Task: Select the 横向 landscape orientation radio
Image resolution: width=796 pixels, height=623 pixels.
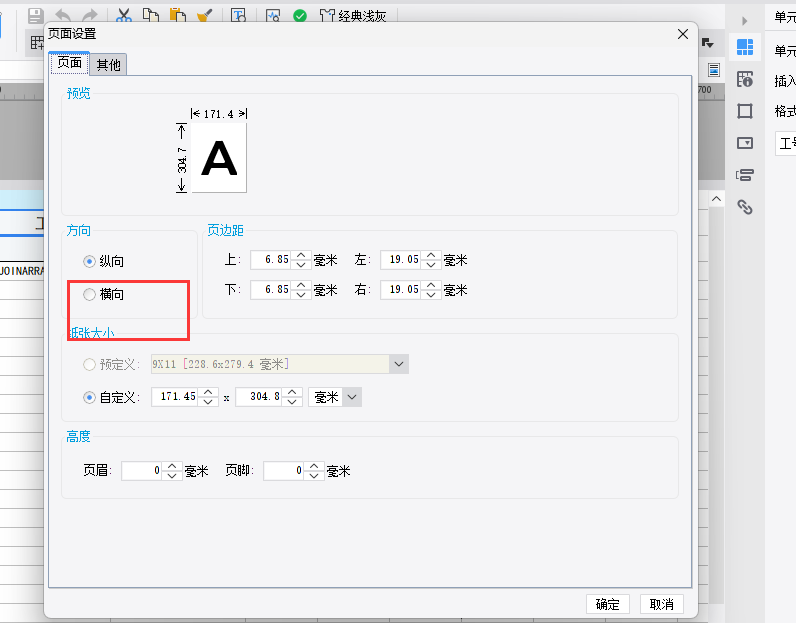Action: pyautogui.click(x=89, y=294)
